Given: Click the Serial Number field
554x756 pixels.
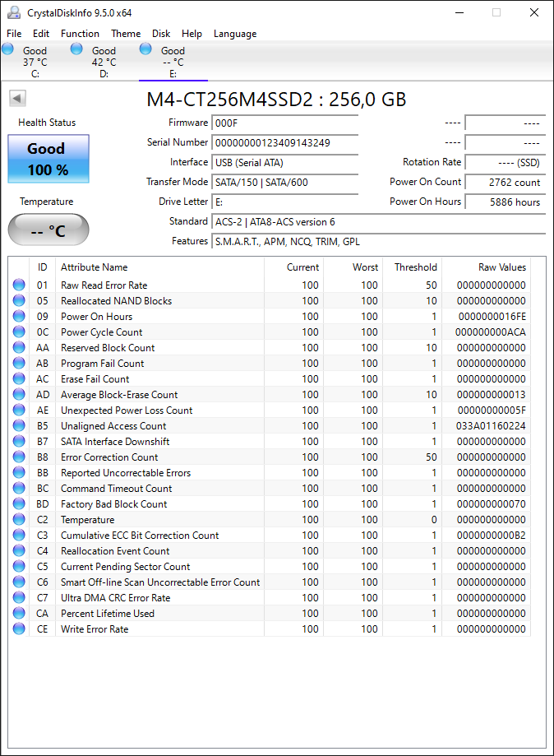Looking at the screenshot, I should pos(284,142).
